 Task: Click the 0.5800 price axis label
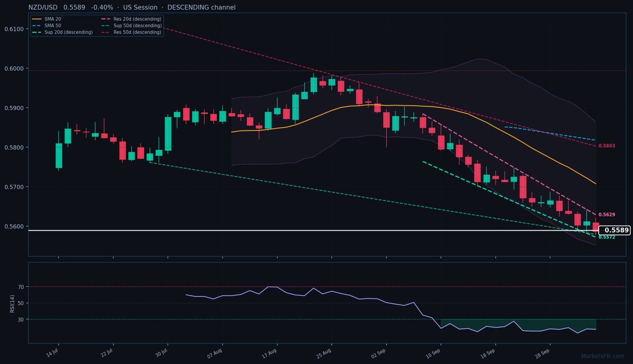[14, 147]
